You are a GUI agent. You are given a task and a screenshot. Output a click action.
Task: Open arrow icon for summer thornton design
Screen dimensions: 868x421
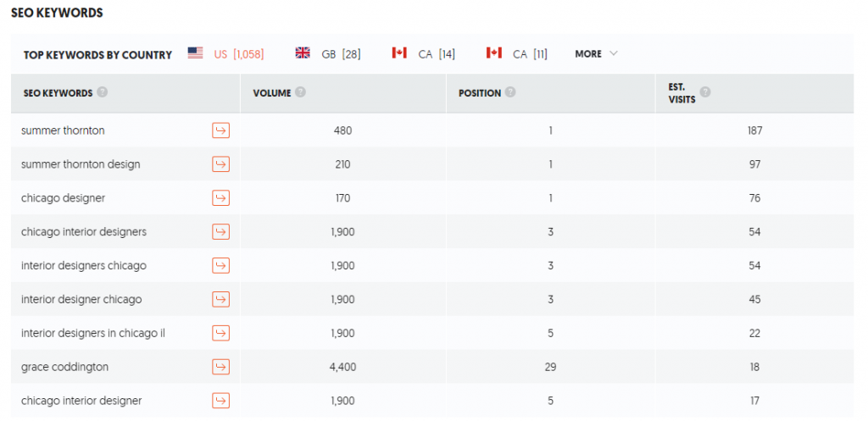click(x=221, y=164)
